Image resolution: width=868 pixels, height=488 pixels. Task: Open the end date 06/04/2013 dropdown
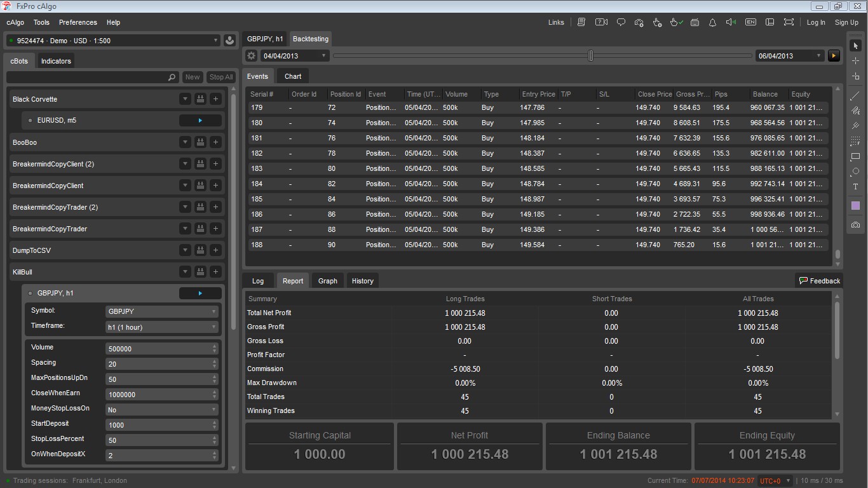tap(790, 56)
